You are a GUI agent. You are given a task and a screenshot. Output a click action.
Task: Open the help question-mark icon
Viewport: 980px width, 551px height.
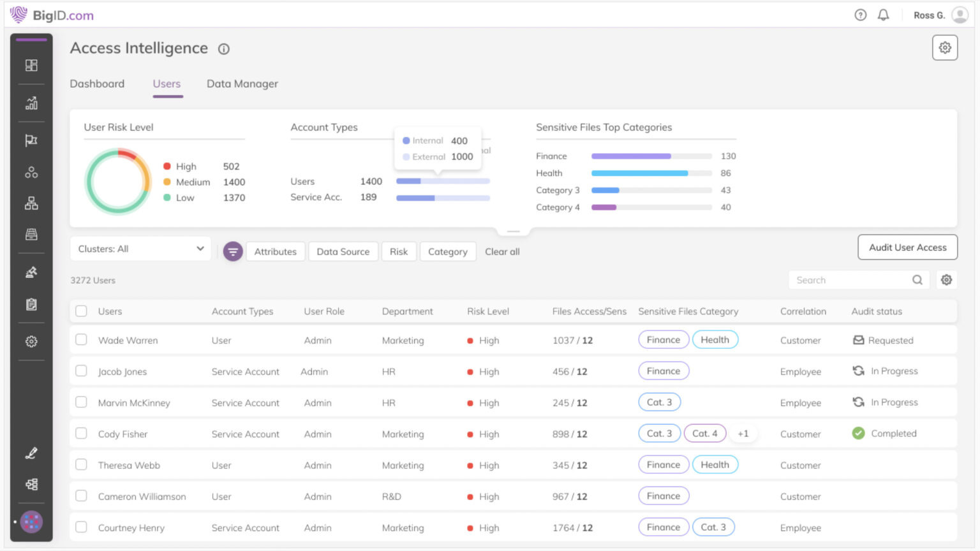860,14
